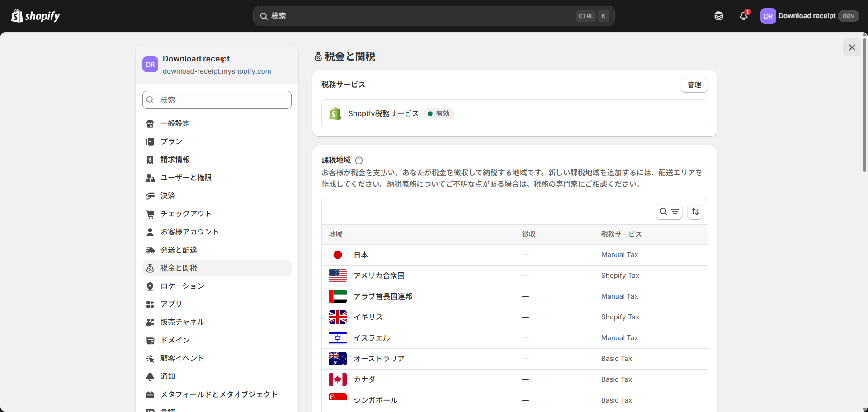Open the notifications bell
The width and height of the screenshot is (868, 412).
[x=744, y=16]
